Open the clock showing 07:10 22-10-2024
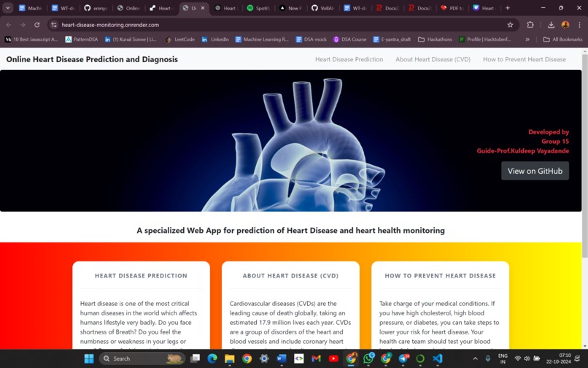Viewport: 588px width, 368px height. click(x=559, y=359)
